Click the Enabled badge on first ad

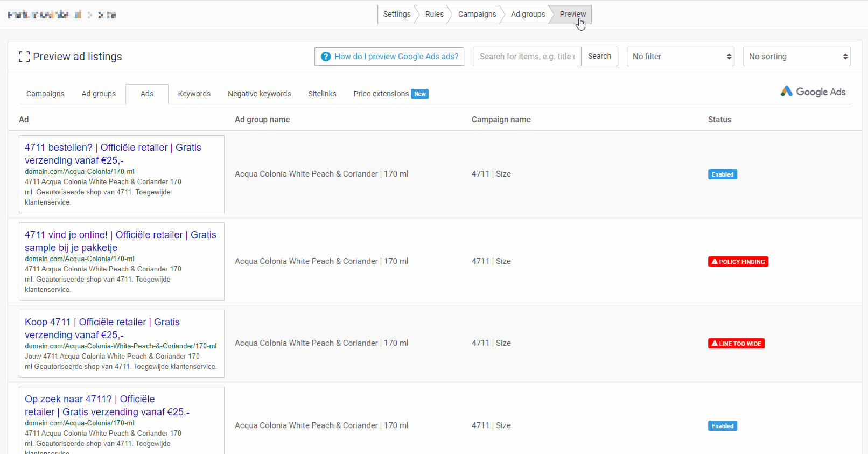[722, 174]
